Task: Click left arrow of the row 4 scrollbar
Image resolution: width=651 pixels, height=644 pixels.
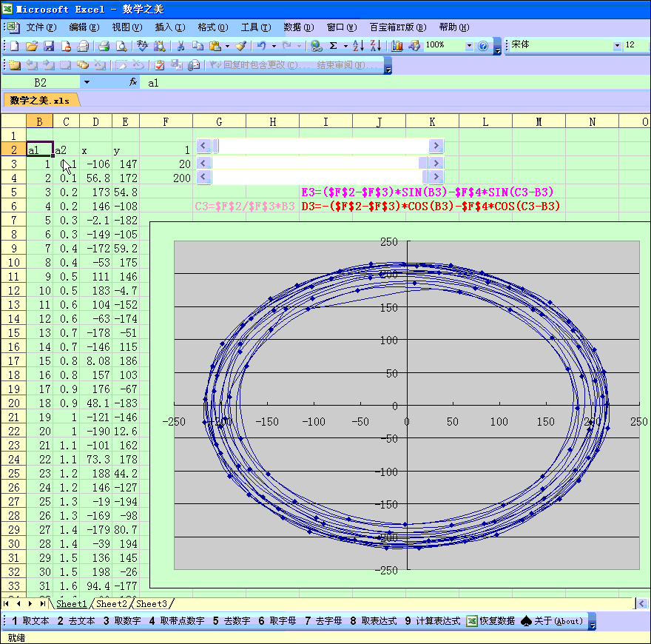Action: pos(204,178)
